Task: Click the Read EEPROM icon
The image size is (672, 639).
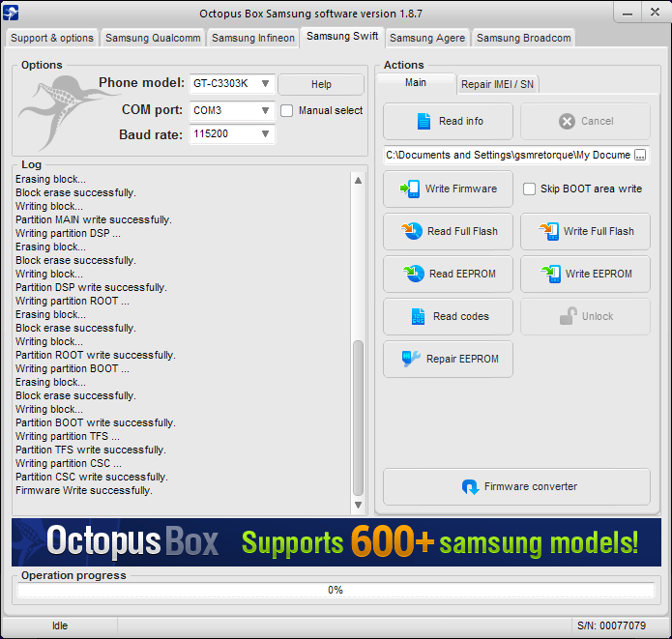Action: [414, 274]
